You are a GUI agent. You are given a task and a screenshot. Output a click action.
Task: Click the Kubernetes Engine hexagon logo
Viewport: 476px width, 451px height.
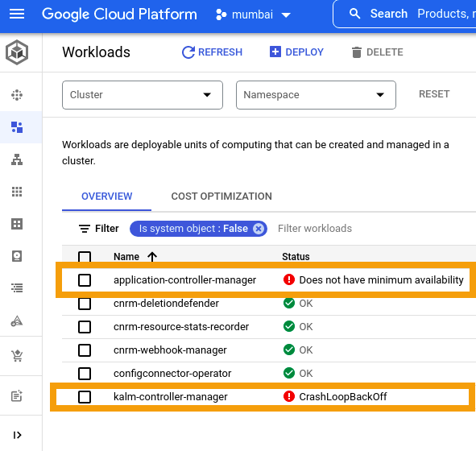coord(17,52)
